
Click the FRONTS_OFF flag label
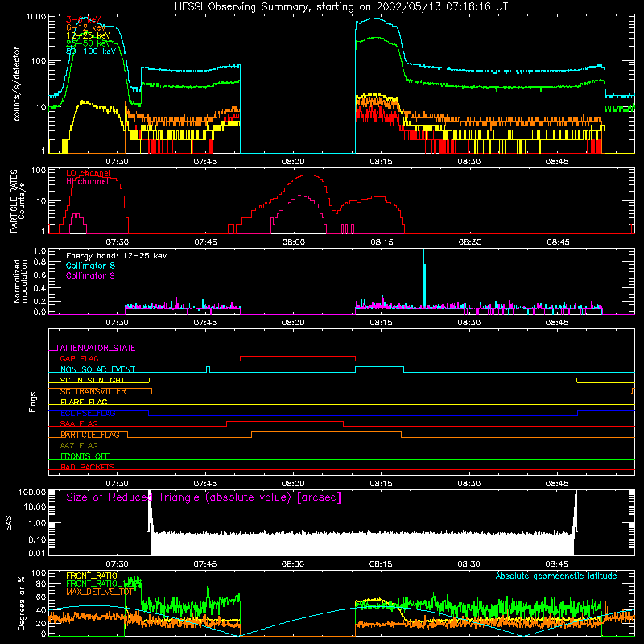(85, 456)
